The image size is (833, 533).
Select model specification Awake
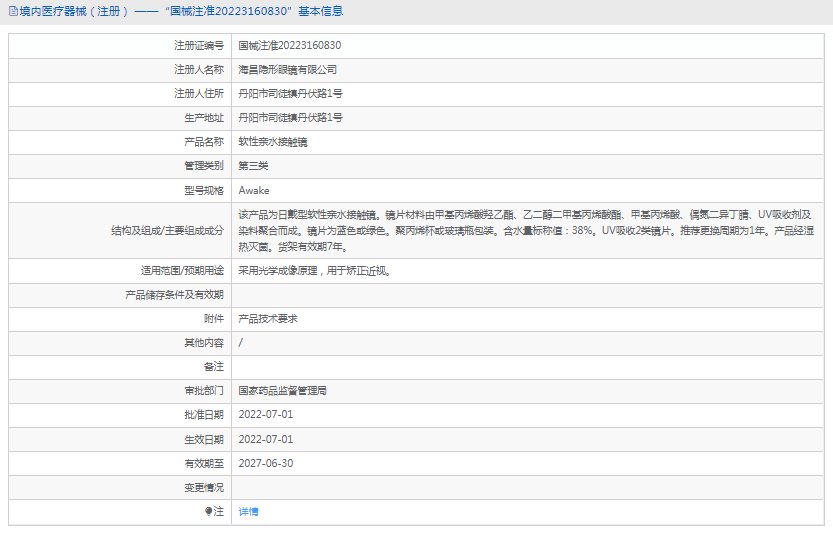pos(254,190)
